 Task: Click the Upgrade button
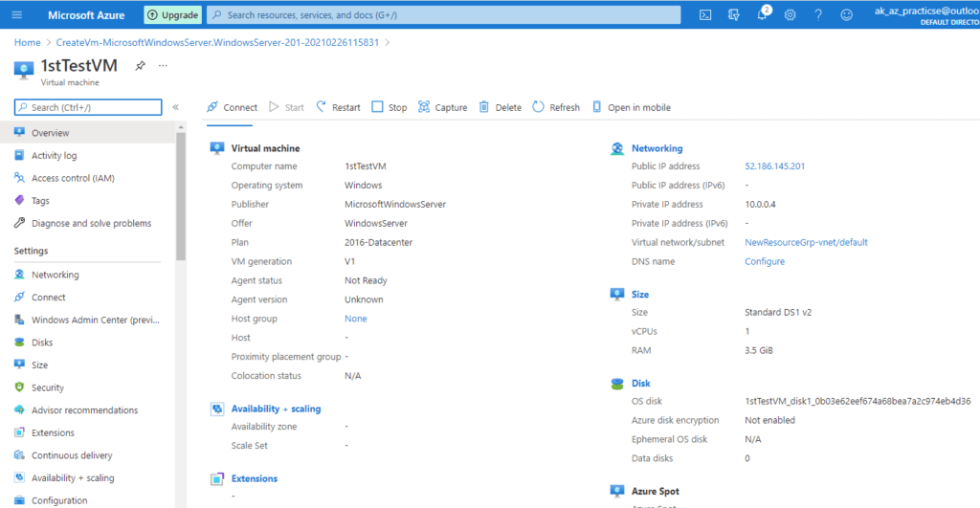click(x=172, y=15)
